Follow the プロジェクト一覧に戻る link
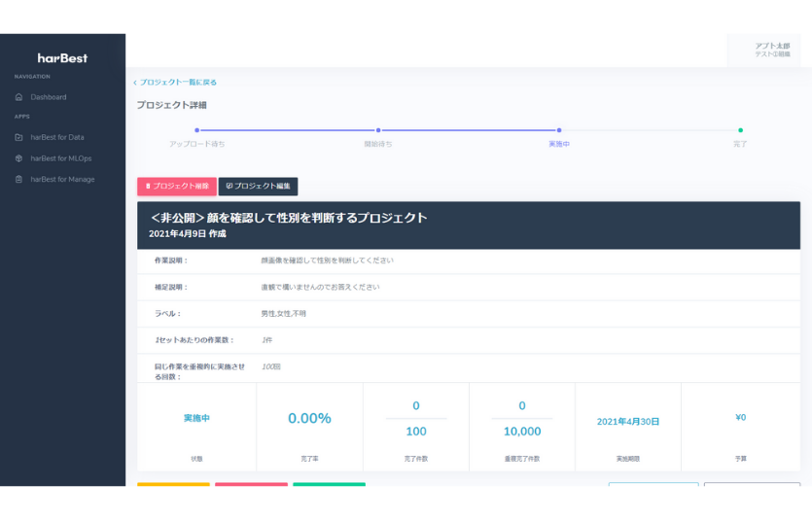812x520 pixels. (178, 83)
